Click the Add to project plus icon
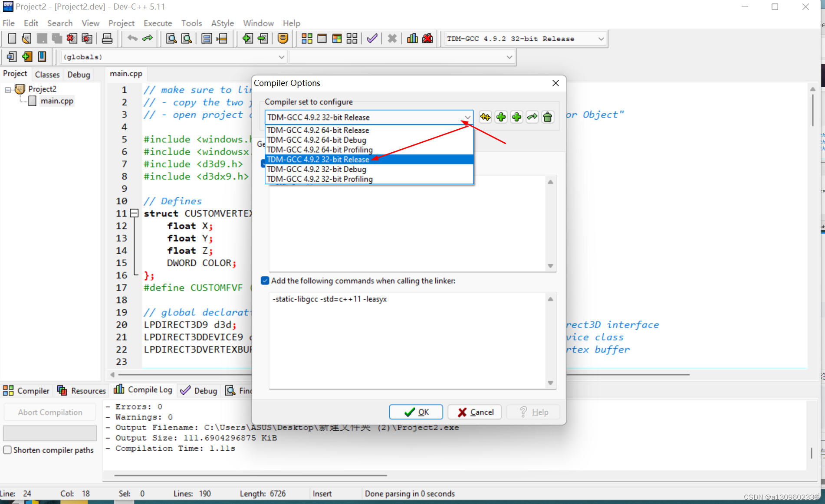825x504 pixels. (x=247, y=39)
